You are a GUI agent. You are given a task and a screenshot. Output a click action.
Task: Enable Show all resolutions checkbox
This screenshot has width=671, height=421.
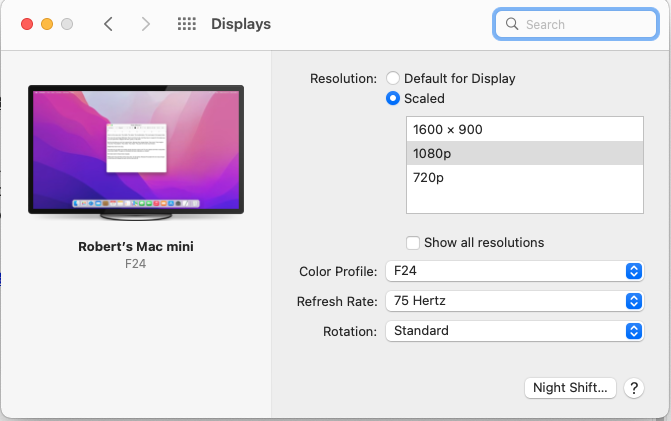[413, 242]
